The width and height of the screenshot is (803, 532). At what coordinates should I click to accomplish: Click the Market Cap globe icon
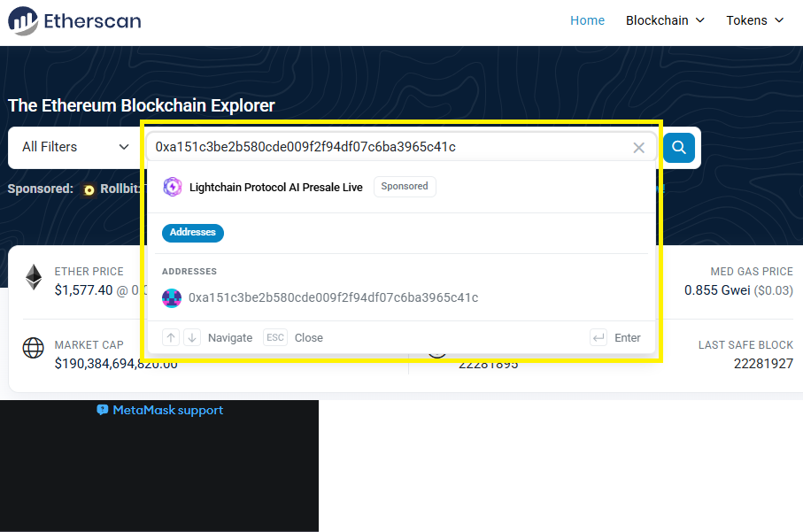click(x=34, y=348)
